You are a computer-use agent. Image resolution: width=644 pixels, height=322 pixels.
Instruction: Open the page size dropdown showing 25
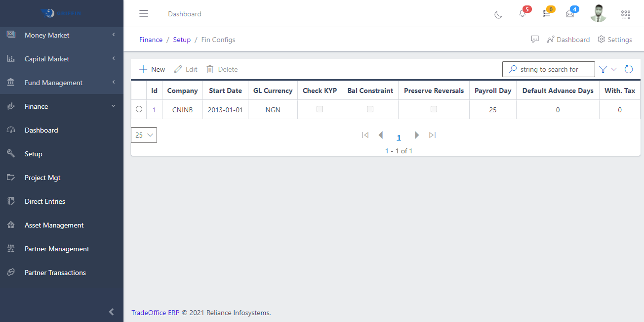(144, 135)
